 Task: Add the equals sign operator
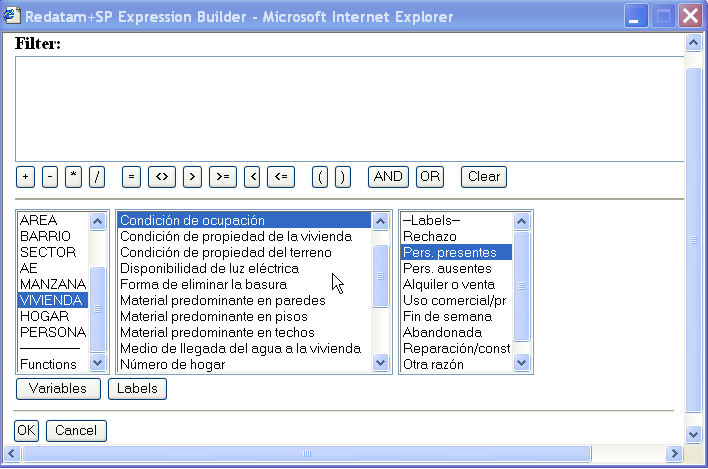(x=131, y=177)
